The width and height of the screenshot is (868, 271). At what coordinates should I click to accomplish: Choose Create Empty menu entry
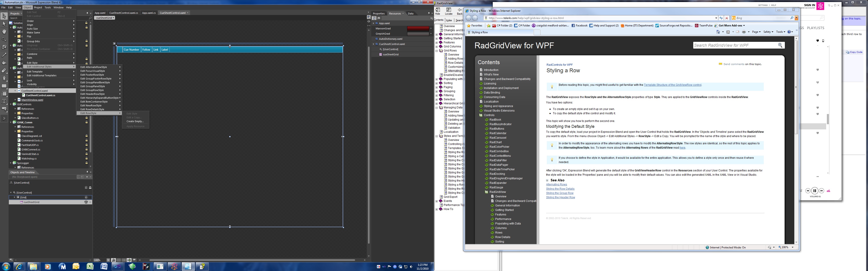(x=135, y=121)
